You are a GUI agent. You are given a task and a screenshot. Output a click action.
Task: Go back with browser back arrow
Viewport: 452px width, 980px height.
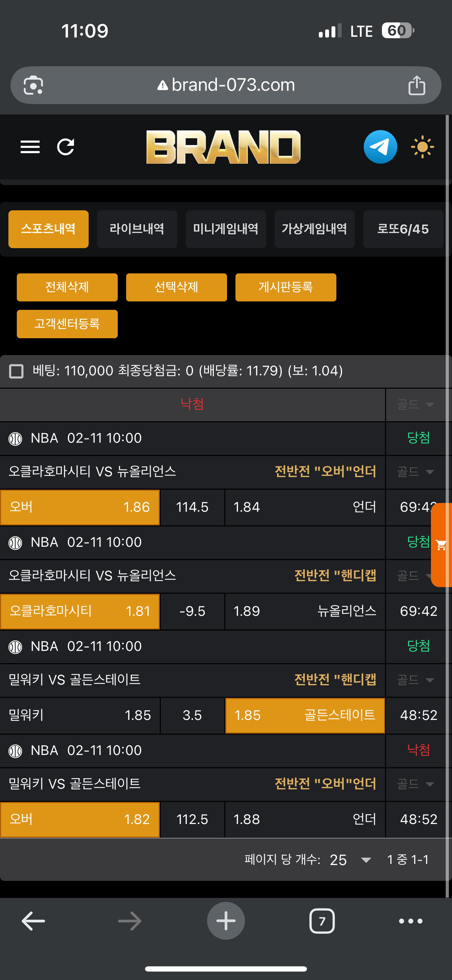34,921
